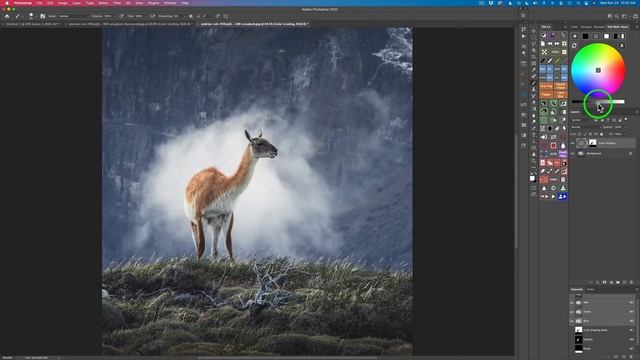Click the Apple menu

[7, 3]
